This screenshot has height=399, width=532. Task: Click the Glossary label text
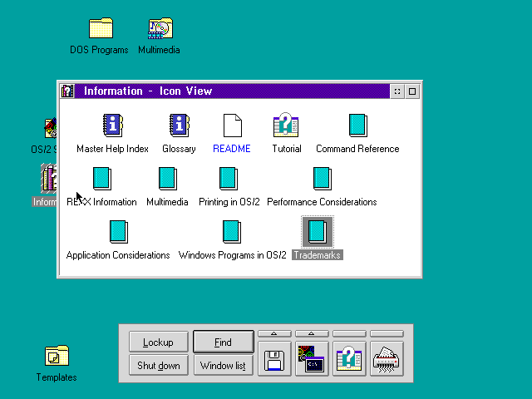point(180,149)
